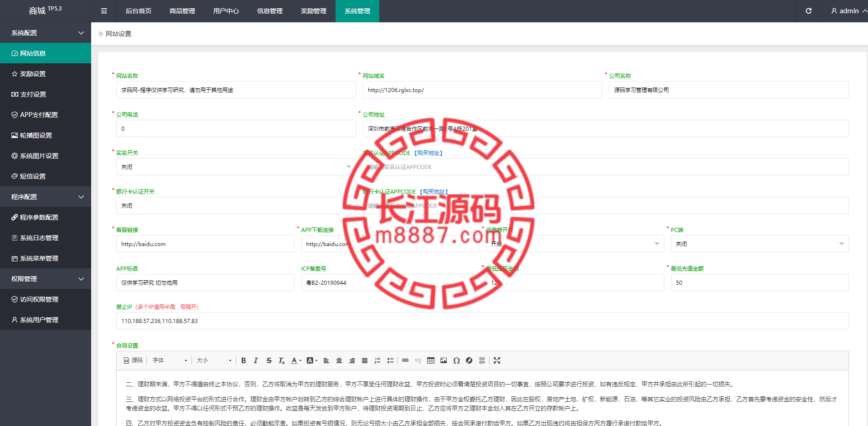Open the text color picker
868x426 pixels.
pos(296,360)
